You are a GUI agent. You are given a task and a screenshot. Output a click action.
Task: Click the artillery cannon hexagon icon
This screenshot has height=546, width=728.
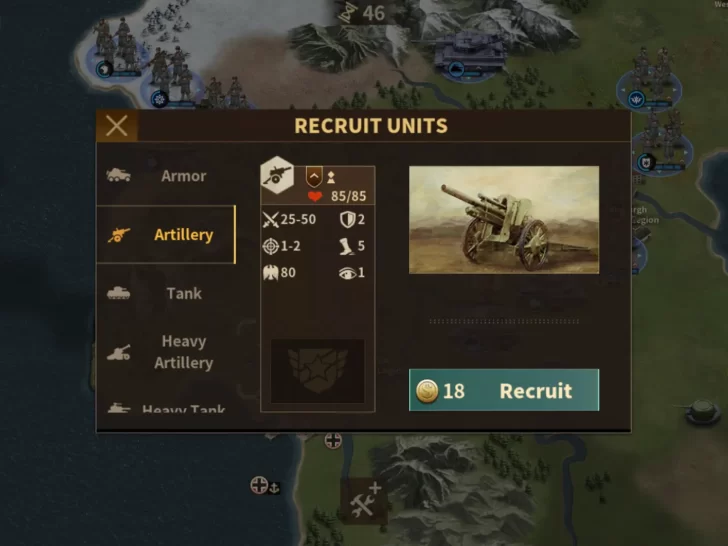(277, 175)
